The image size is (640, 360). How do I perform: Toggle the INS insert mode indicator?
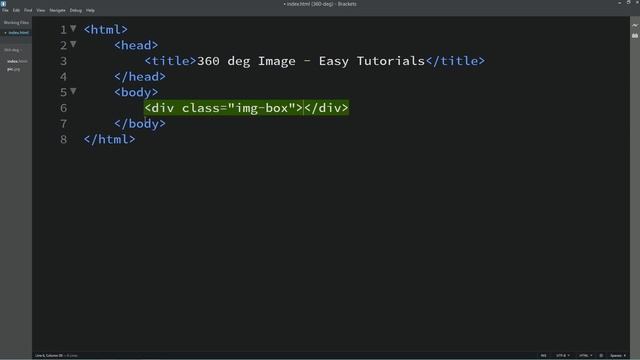[543, 356]
